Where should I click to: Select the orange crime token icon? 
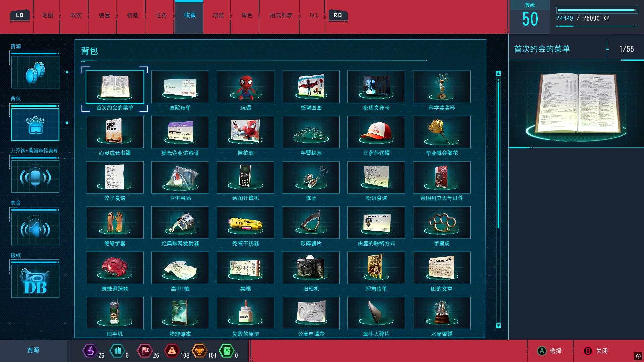click(199, 351)
